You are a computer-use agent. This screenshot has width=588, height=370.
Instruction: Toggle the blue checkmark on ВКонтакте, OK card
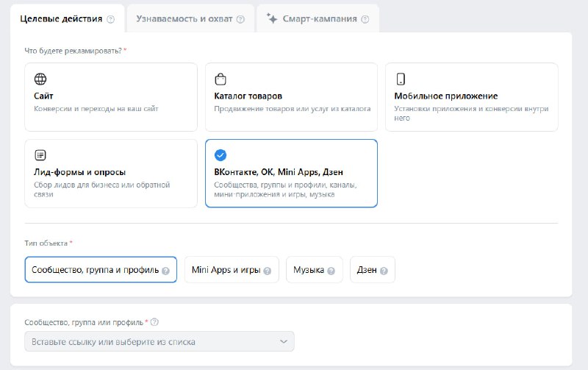(220, 155)
